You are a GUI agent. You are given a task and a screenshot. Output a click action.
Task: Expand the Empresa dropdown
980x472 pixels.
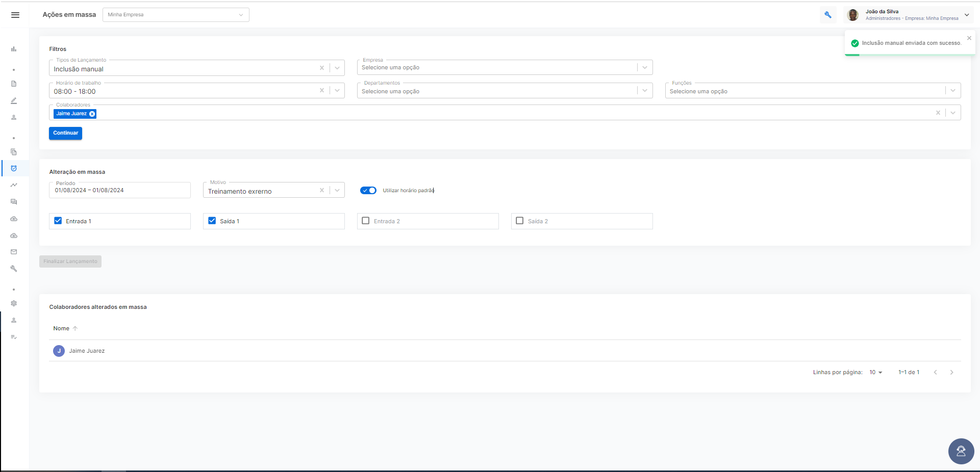click(x=645, y=67)
